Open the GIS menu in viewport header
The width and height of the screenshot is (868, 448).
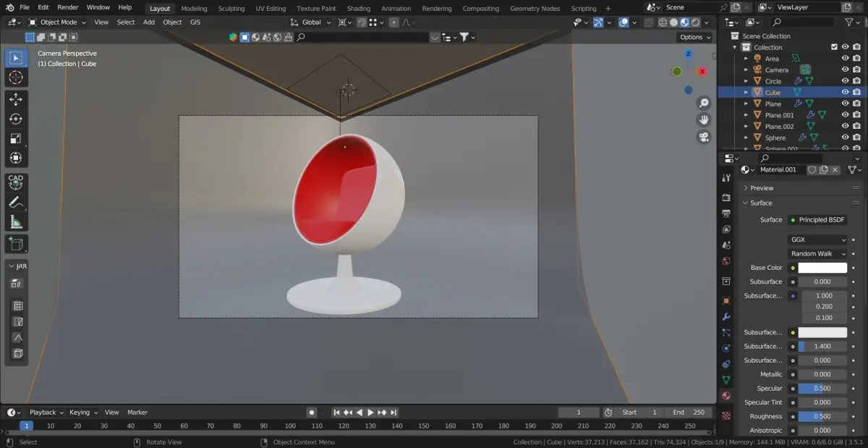(x=195, y=22)
